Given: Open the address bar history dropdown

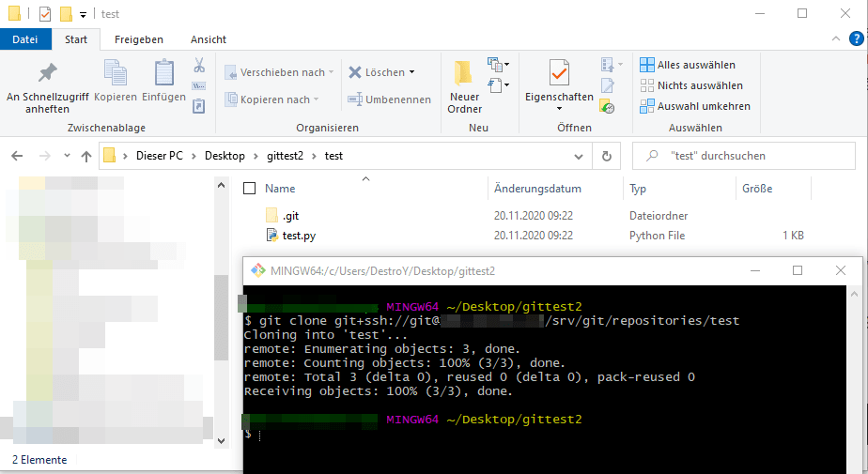Looking at the screenshot, I should pos(579,157).
